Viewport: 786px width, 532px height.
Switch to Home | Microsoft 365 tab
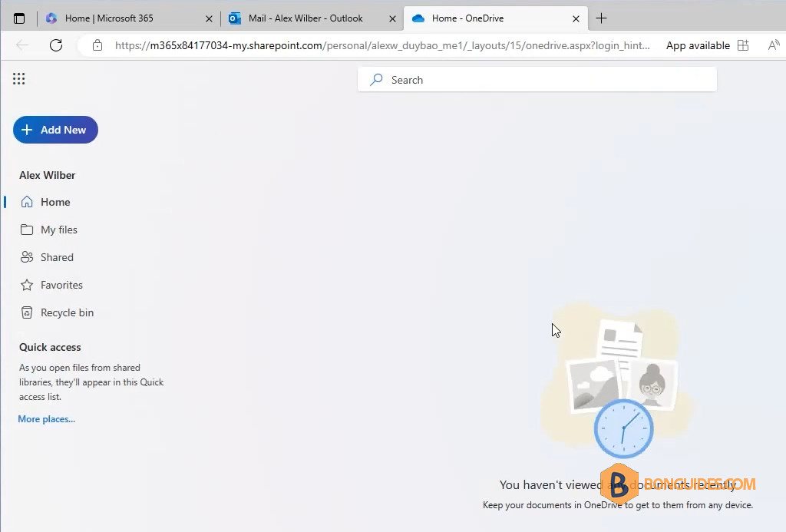[130, 18]
